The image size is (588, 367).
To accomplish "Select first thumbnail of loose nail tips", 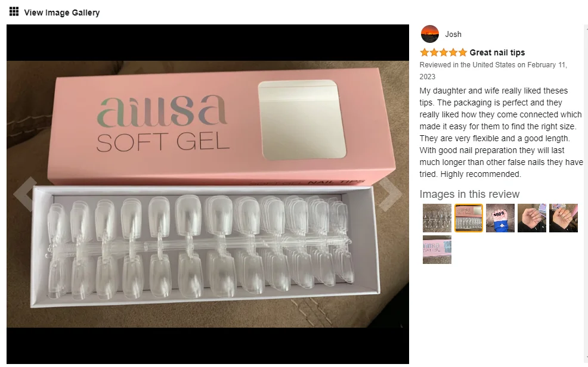I will pyautogui.click(x=437, y=218).
